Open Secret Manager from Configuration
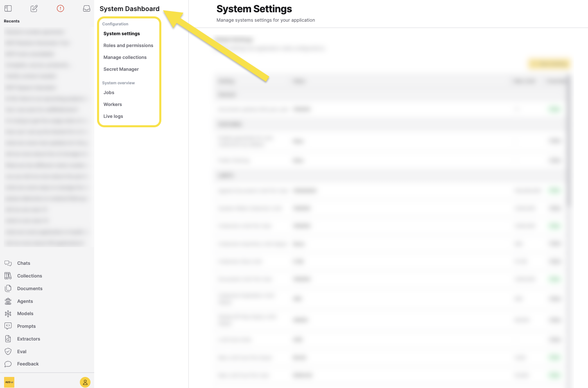588x388 pixels. click(x=121, y=69)
